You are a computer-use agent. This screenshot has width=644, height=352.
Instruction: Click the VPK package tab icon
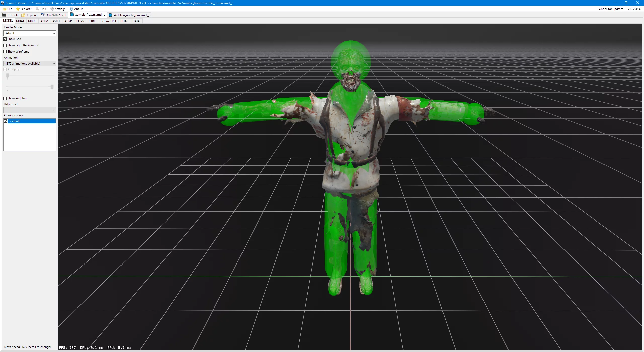point(43,15)
